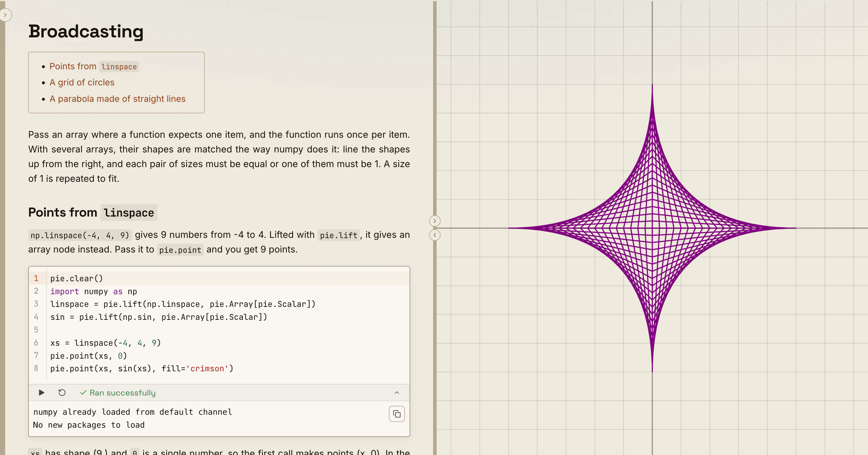Image resolution: width=868 pixels, height=455 pixels.
Task: Click 'Points from linspace' section heading
Action: click(93, 213)
